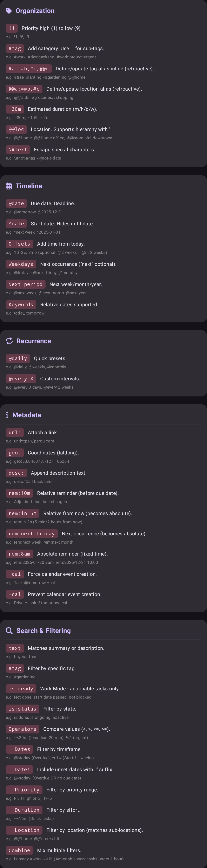The height and width of the screenshot is (868, 207).
Task: Select the @daily quick presets chip
Action: click(18, 358)
